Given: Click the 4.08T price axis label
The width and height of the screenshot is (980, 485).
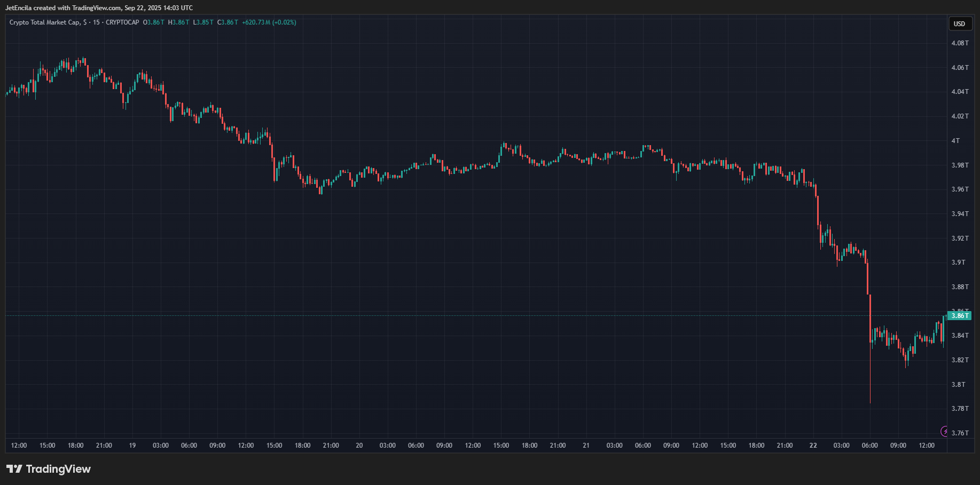Looking at the screenshot, I should tap(960, 43).
